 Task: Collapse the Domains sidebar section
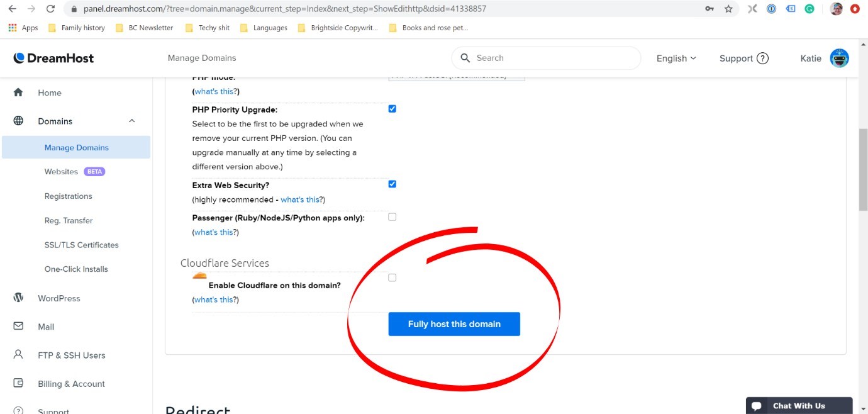coord(131,120)
